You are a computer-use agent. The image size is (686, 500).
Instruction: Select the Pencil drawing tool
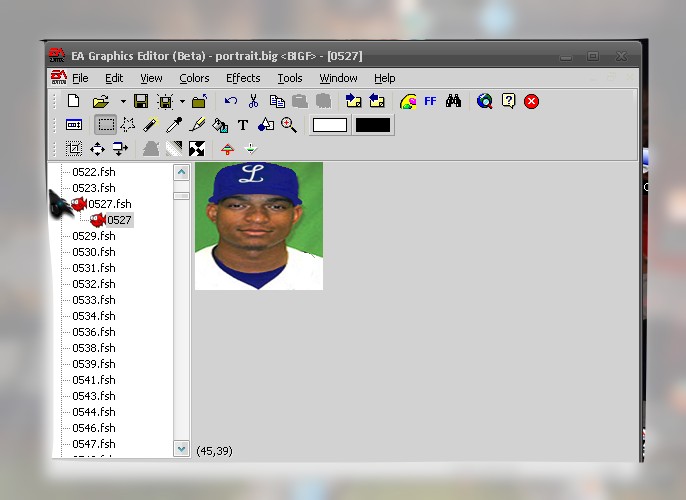(151, 125)
